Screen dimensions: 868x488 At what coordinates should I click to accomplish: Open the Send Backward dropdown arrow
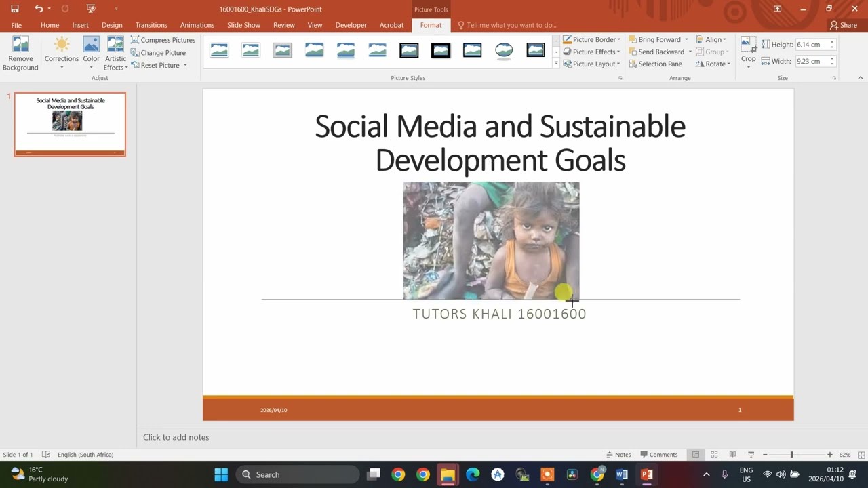click(x=690, y=52)
